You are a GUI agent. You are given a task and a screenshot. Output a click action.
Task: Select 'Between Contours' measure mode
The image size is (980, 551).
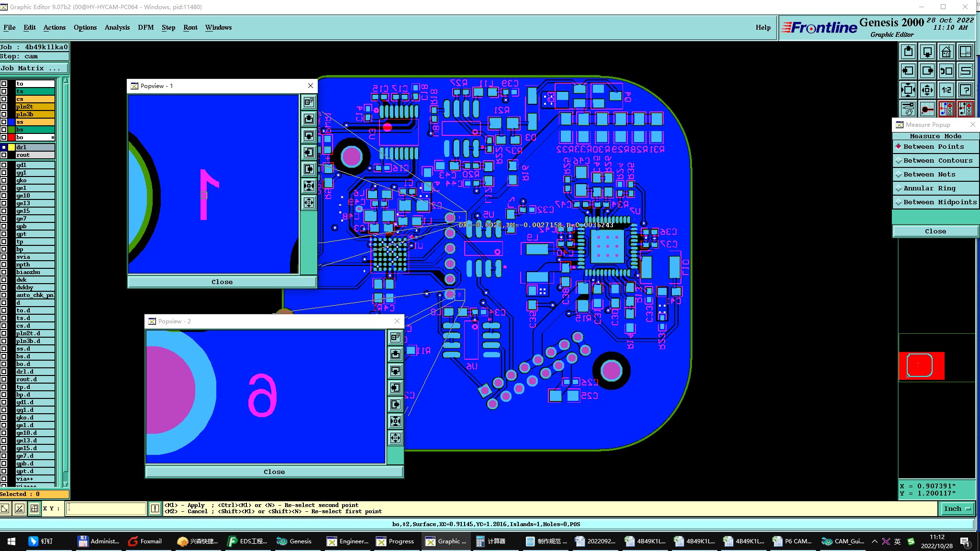pyautogui.click(x=935, y=161)
